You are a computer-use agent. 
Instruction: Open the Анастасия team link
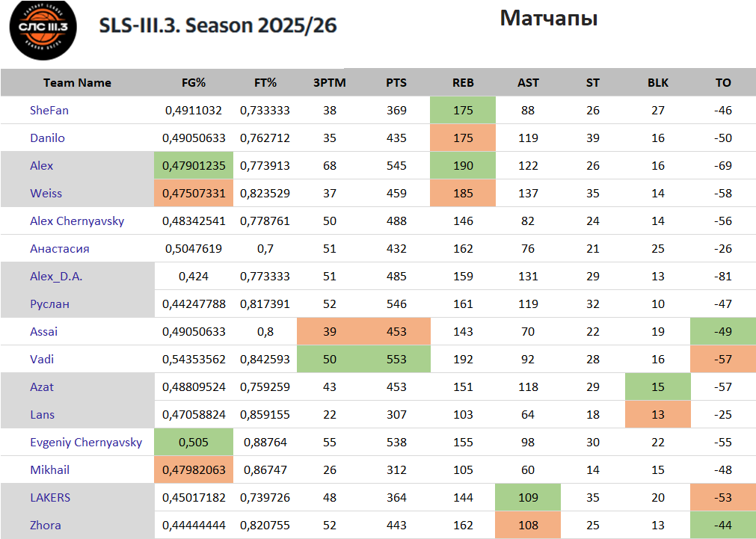click(60, 249)
